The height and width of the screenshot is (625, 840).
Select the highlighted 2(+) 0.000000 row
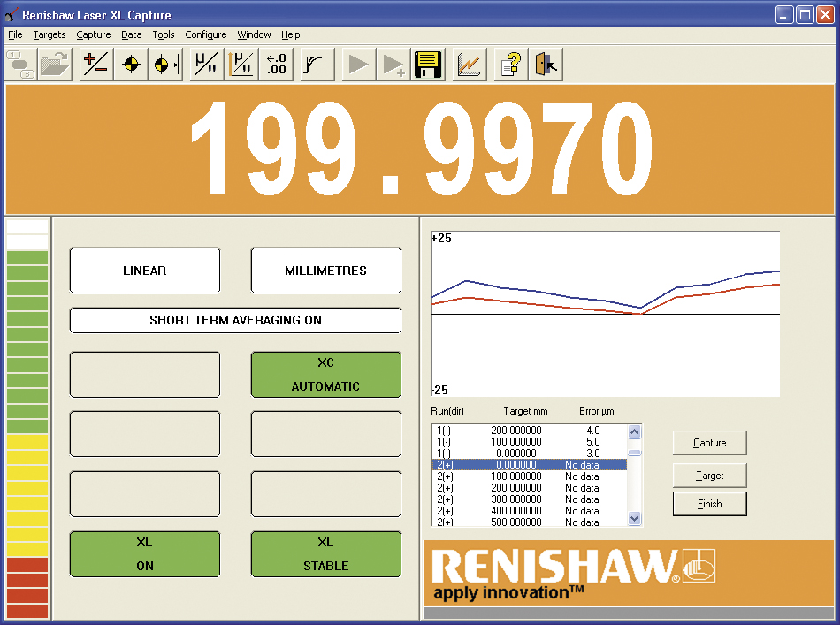[529, 464]
